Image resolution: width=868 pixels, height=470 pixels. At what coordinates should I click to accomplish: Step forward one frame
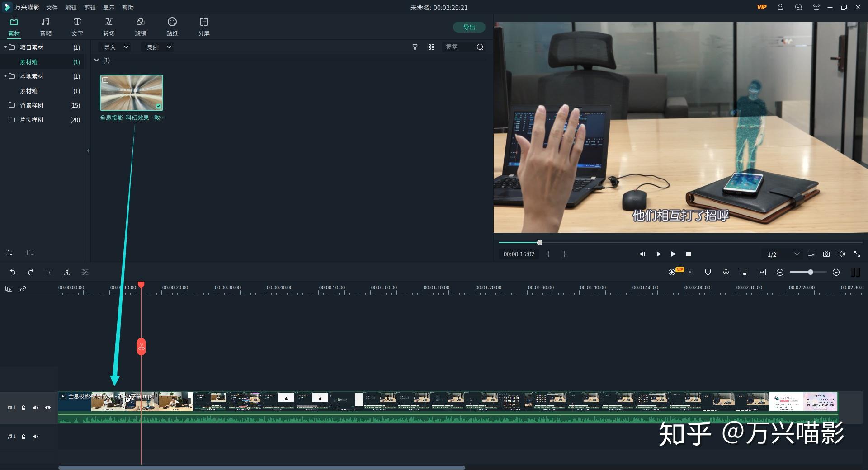click(x=657, y=254)
